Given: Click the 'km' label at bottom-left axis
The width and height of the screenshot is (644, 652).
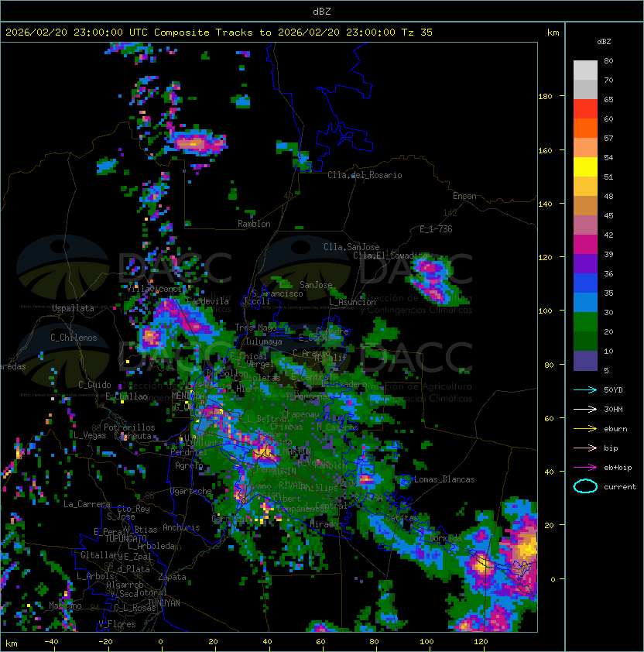Looking at the screenshot, I should (12, 643).
